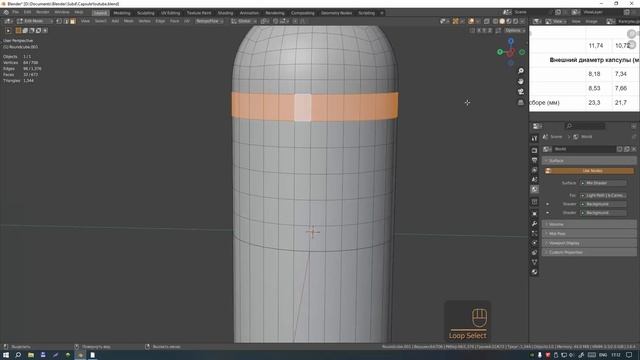
Task: Toggle fake user shield on World datablock
Action: (620, 149)
